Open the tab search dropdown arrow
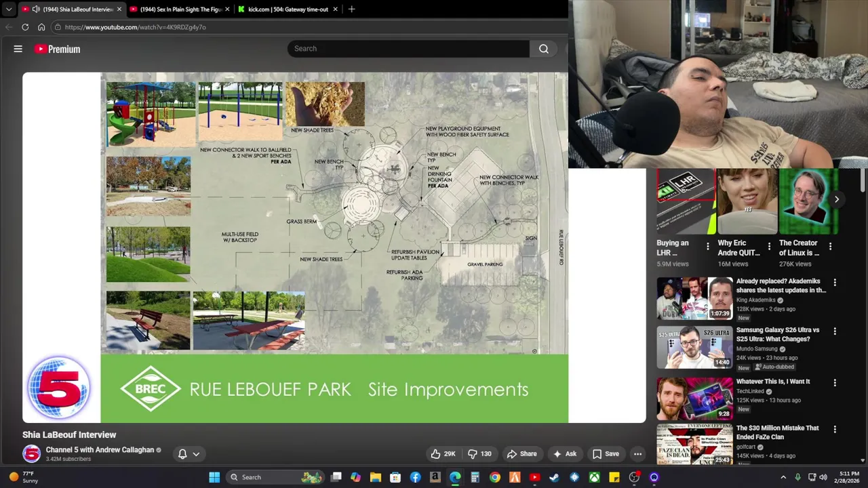This screenshot has height=488, width=868. (x=9, y=9)
